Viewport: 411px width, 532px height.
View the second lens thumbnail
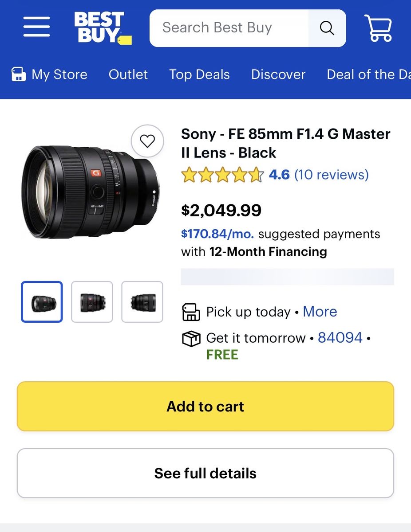click(92, 302)
